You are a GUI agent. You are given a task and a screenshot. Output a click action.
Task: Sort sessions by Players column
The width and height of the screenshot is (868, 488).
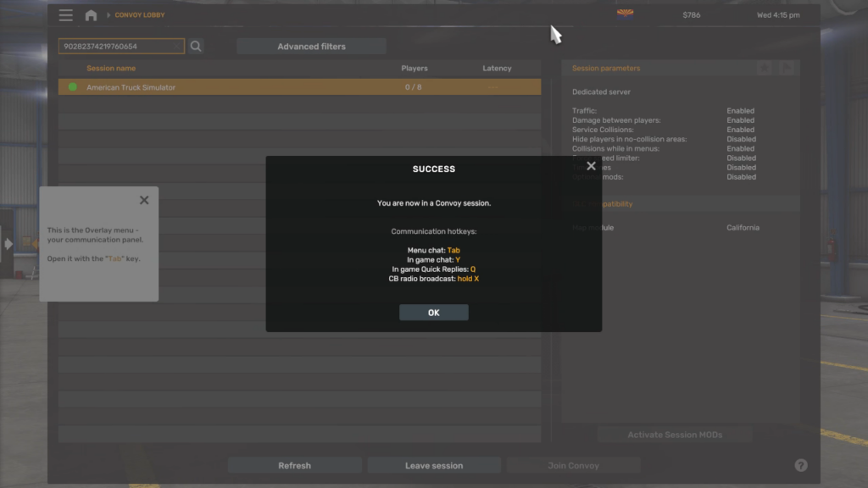point(414,69)
